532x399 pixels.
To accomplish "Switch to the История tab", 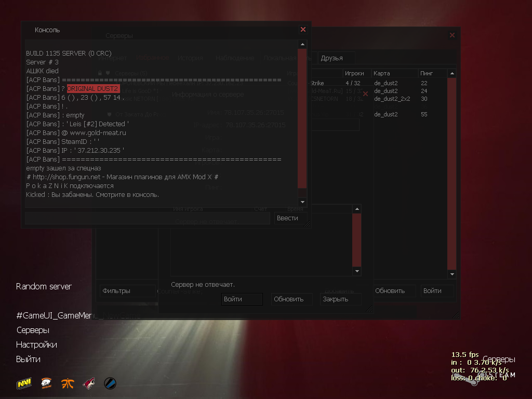I will click(190, 58).
